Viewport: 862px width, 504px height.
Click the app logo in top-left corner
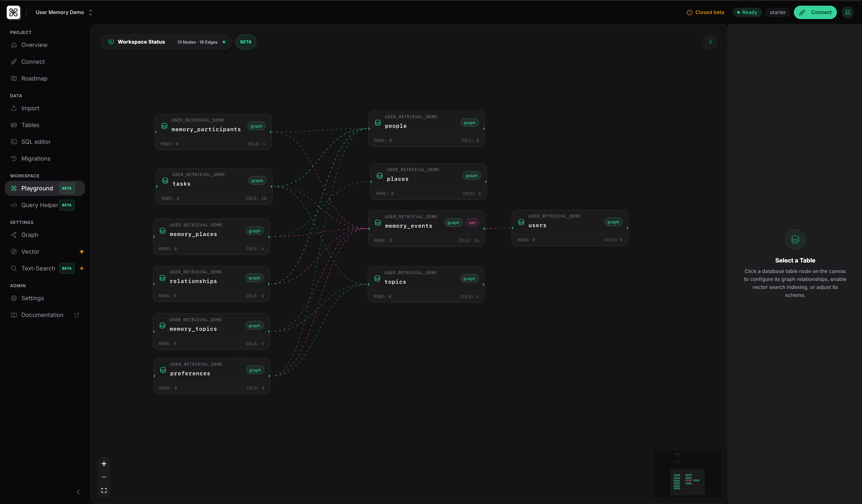[13, 12]
